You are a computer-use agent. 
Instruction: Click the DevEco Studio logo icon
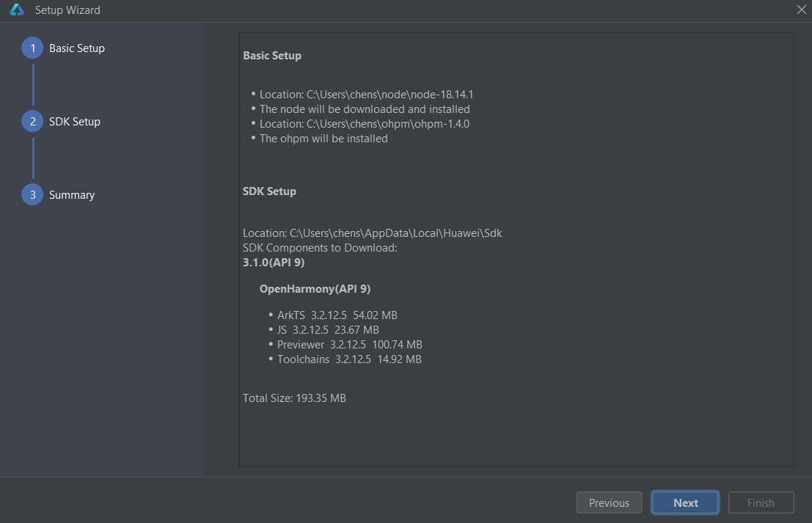(17, 10)
